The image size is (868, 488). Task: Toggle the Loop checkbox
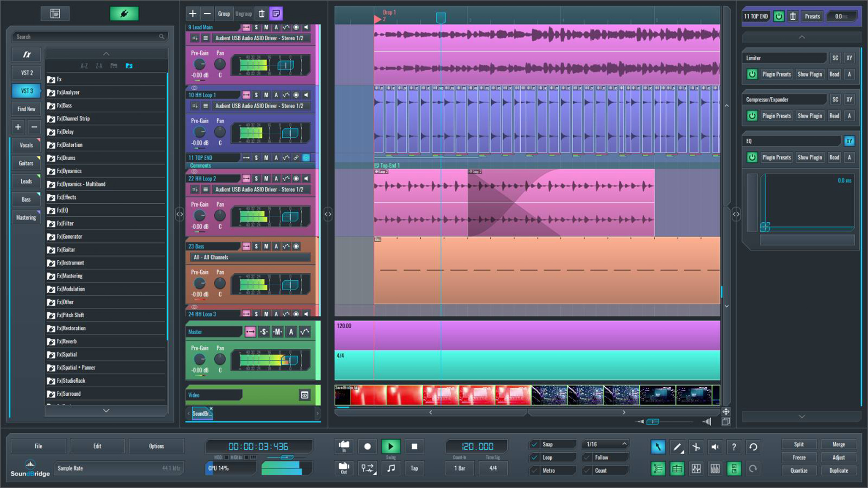pos(534,457)
